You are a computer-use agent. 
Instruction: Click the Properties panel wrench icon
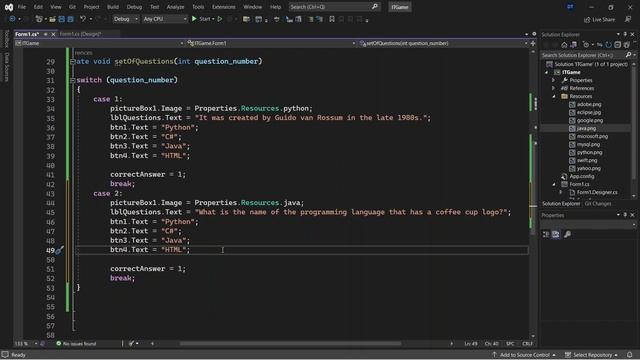tap(567, 234)
